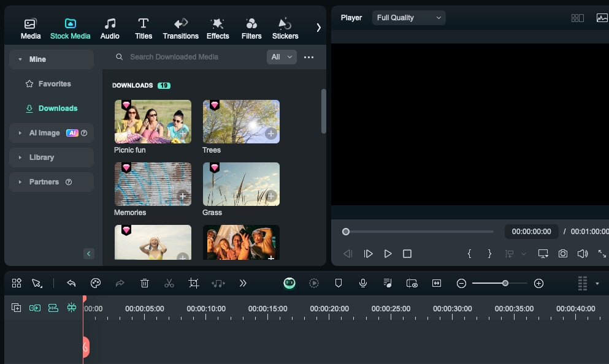Screen dimensions: 609x364
Task: Zoom out the timeline with minus
Action: 461,284
